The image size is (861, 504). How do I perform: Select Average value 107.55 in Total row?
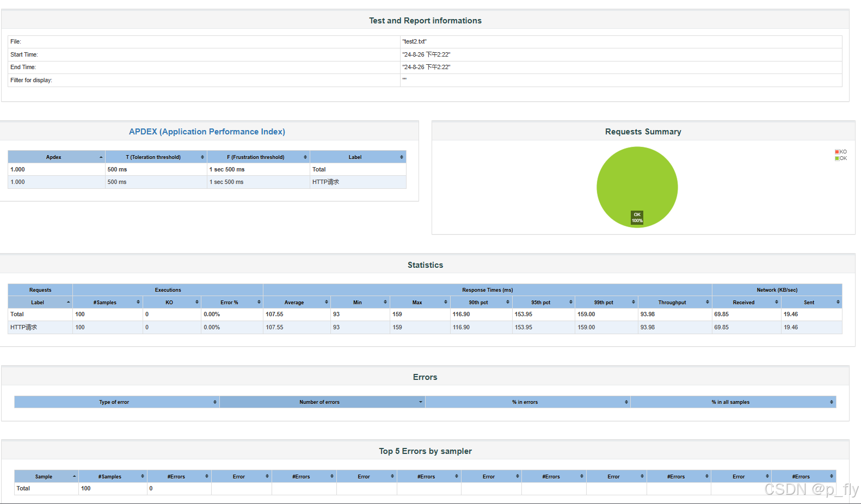[274, 314]
